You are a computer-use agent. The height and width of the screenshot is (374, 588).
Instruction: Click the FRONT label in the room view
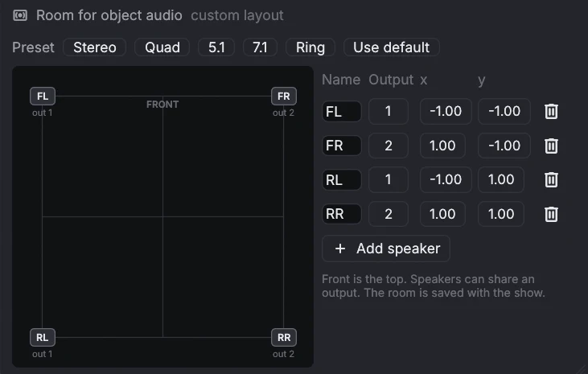pos(162,105)
